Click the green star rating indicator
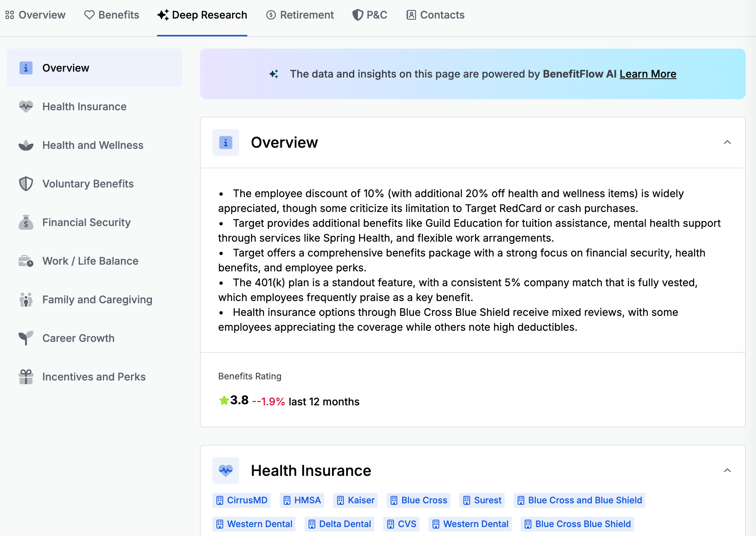This screenshot has width=756, height=536. [x=223, y=401]
